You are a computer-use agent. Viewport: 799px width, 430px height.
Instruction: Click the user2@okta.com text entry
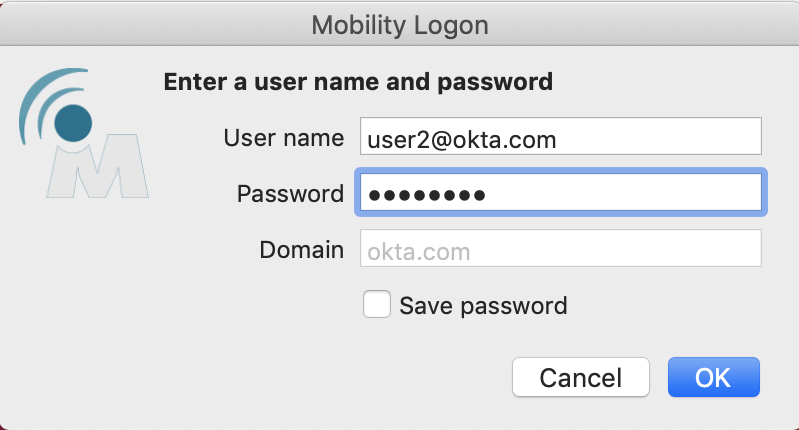pos(462,139)
